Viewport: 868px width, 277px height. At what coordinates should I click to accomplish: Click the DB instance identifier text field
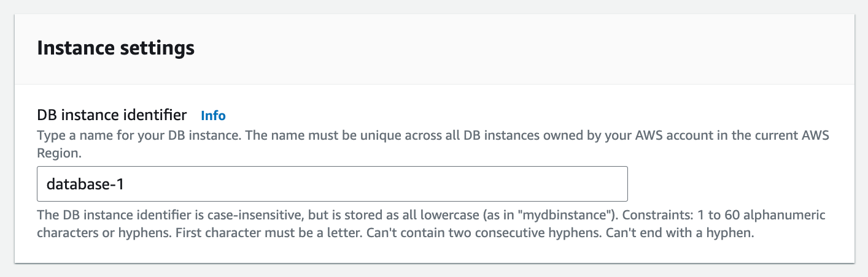[332, 184]
